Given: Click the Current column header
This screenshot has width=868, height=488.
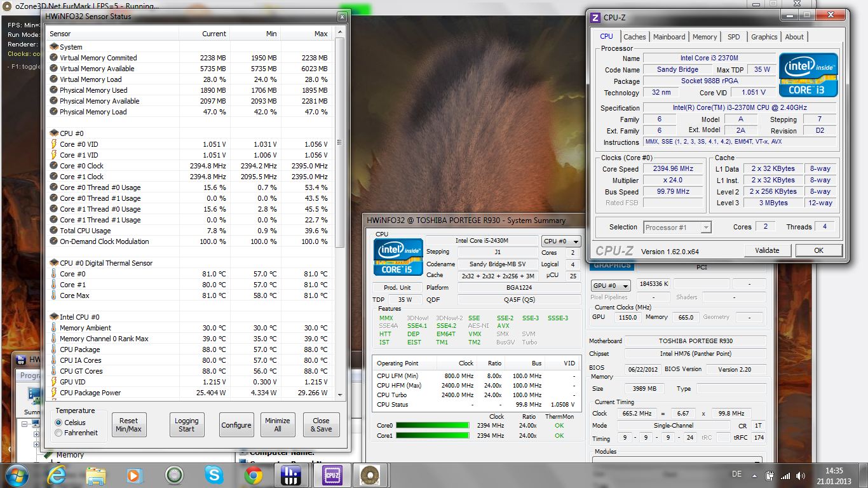Looking at the screenshot, I should pyautogui.click(x=205, y=34).
